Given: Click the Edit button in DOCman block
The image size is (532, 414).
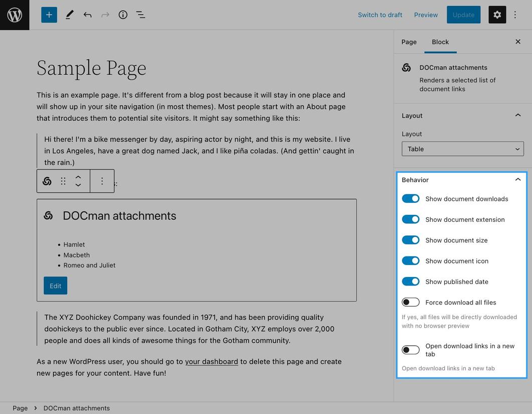Looking at the screenshot, I should [x=55, y=286].
